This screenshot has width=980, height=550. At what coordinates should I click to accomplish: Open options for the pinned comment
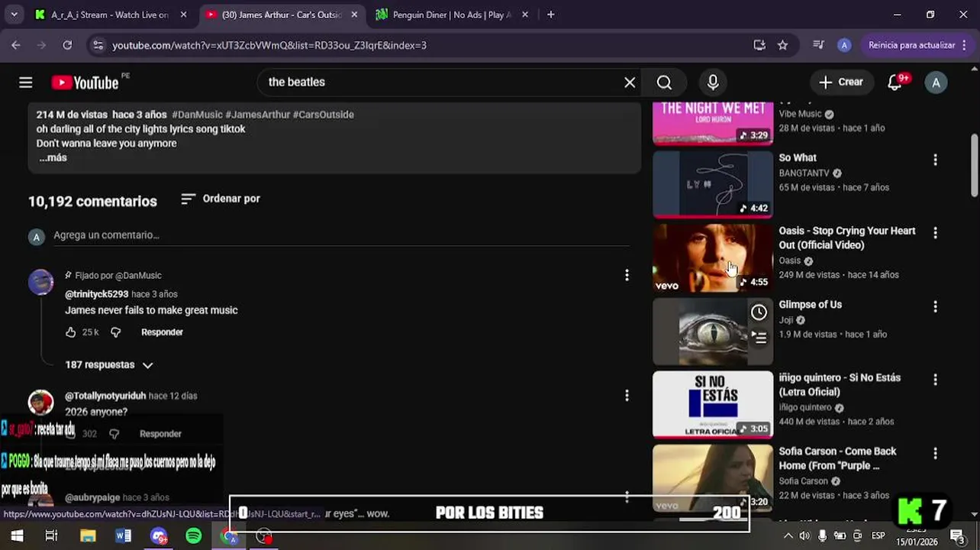(627, 275)
